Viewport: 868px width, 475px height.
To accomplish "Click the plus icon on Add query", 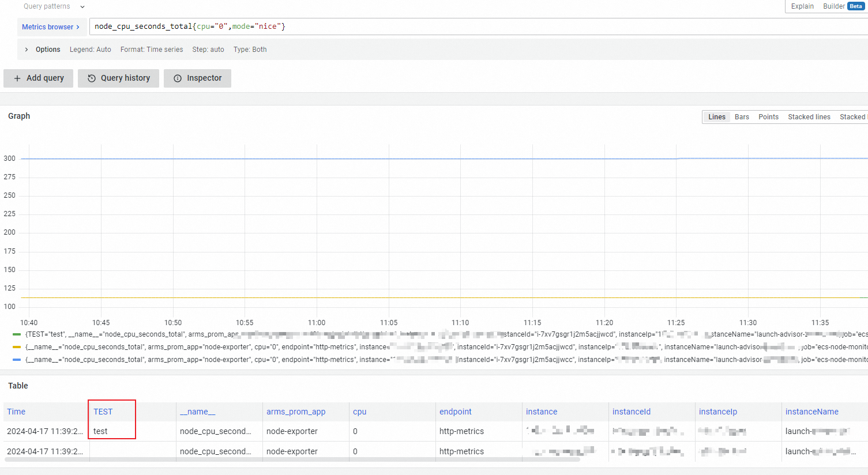I will pyautogui.click(x=17, y=78).
